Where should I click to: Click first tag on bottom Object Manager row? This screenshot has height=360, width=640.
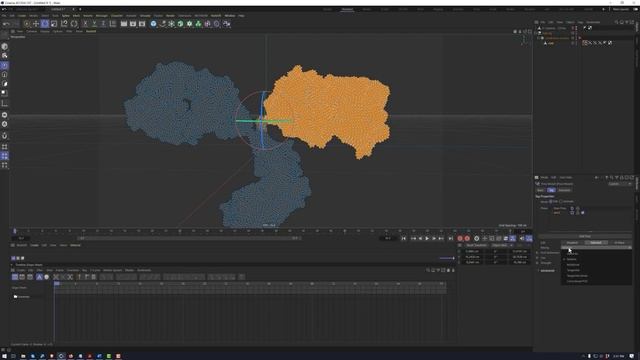pos(585,43)
